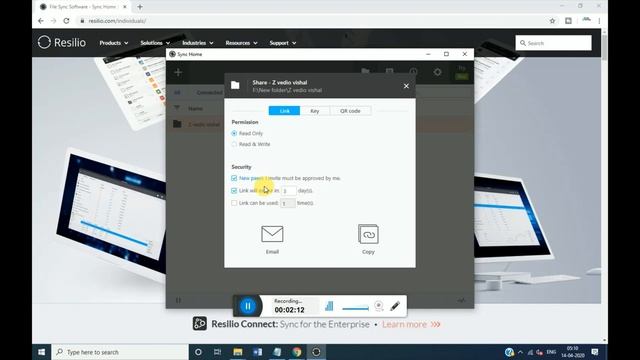
Task: Click the Resilio Connect logo icon in banner
Action: (200, 324)
